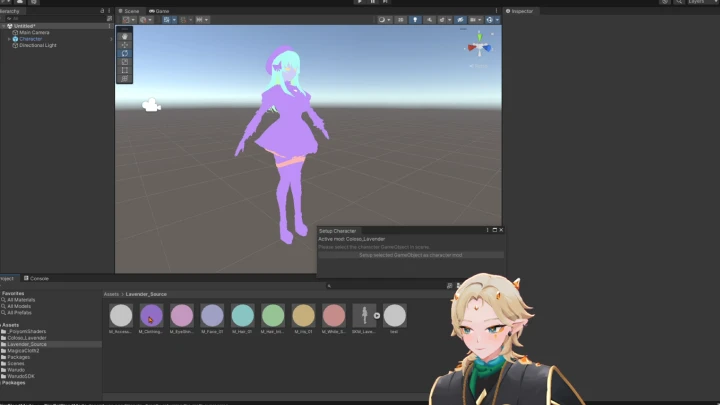Open the handle rotation (global/local) dropdown
The width and height of the screenshot is (720, 405).
click(x=146, y=20)
